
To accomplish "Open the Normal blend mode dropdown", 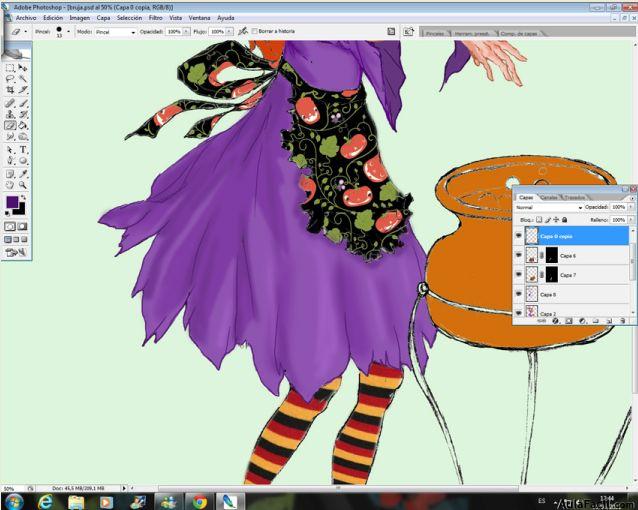I will click(x=548, y=208).
